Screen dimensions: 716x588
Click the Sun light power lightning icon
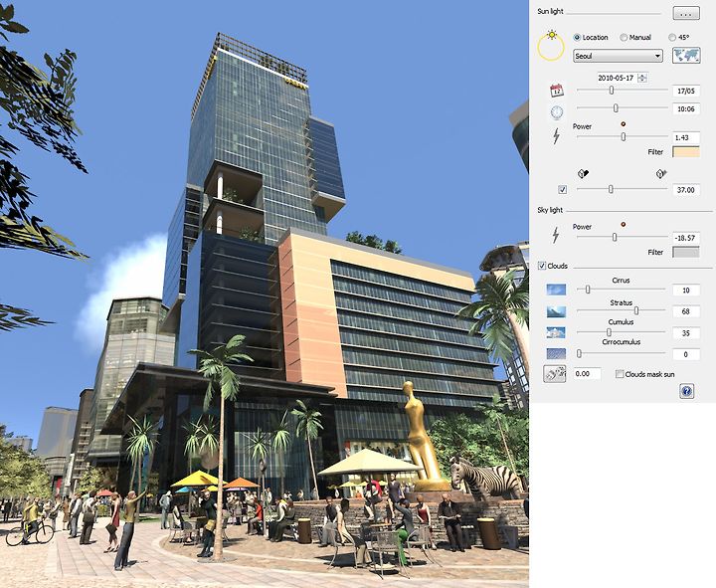pyautogui.click(x=556, y=136)
